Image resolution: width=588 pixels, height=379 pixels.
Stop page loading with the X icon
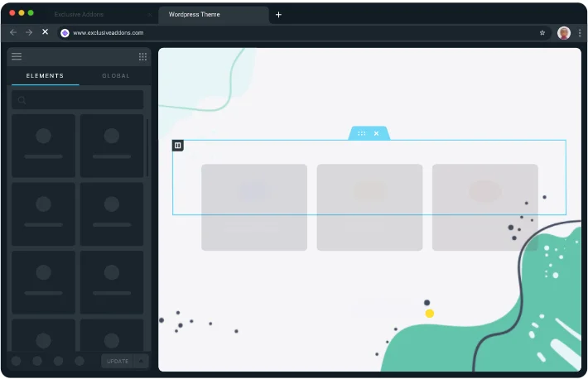pyautogui.click(x=45, y=32)
